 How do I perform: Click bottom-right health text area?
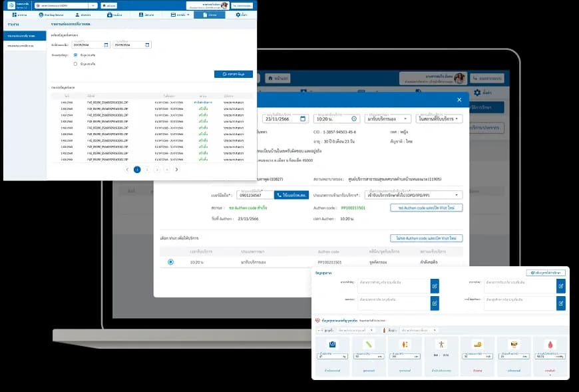[520, 303]
